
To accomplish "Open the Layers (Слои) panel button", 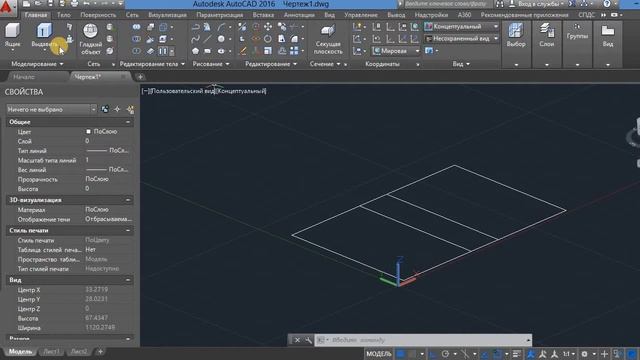I will point(547,35).
